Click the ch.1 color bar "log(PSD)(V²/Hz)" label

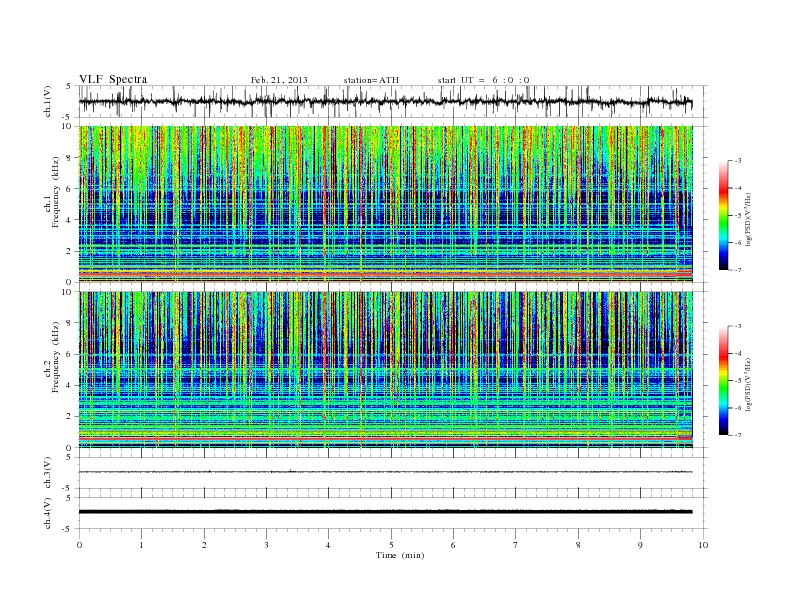coord(749,218)
